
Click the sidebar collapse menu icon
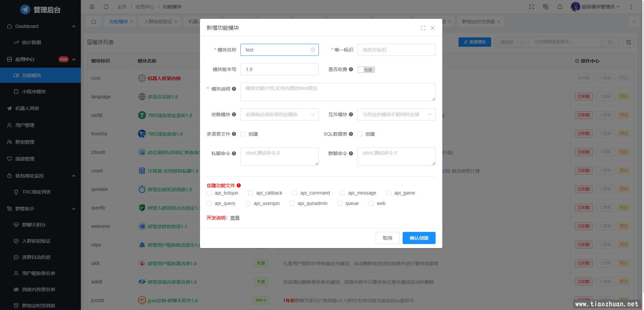pos(92,7)
